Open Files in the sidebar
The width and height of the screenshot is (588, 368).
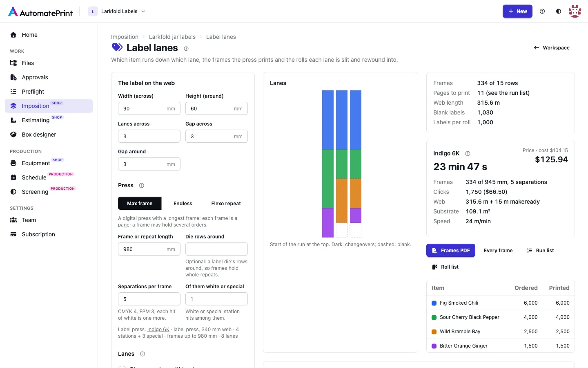pyautogui.click(x=49, y=63)
